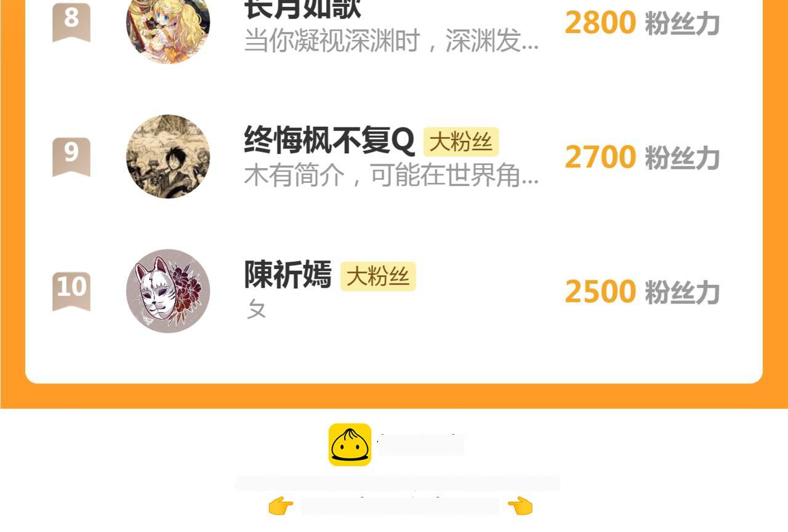This screenshot has width=788, height=532.
Task: Open bio text starting 木有简介
Action: 392,175
